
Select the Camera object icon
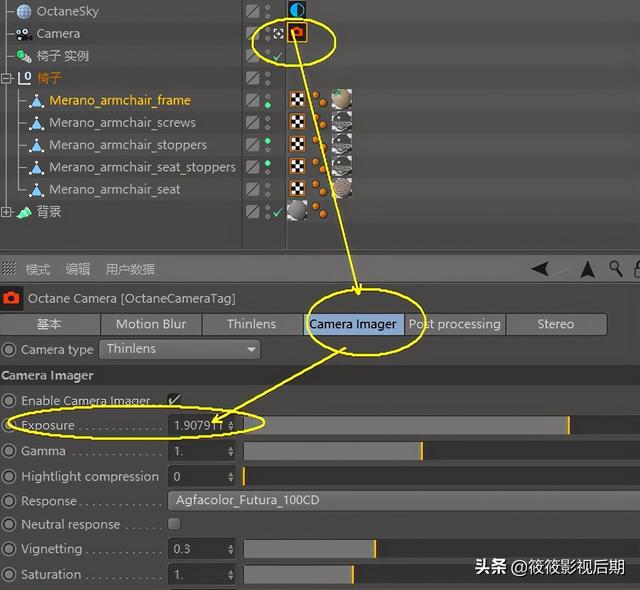point(24,34)
